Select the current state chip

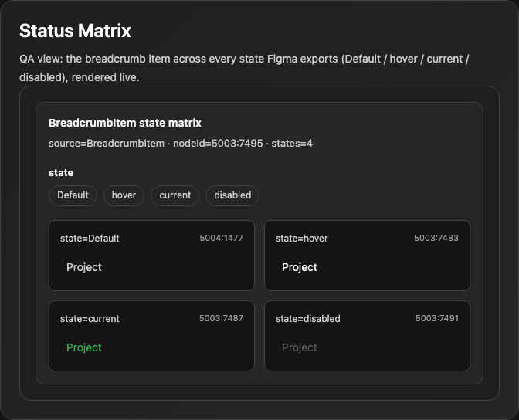click(x=175, y=195)
